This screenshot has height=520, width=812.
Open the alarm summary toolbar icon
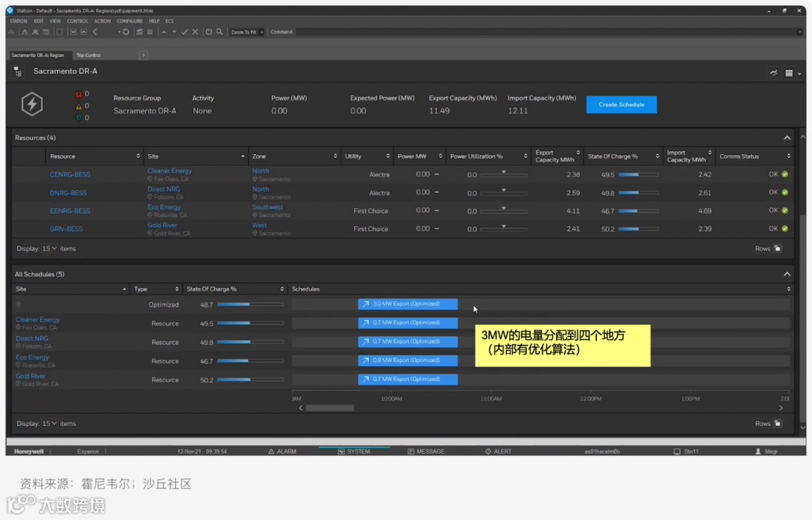pyautogui.click(x=24, y=32)
